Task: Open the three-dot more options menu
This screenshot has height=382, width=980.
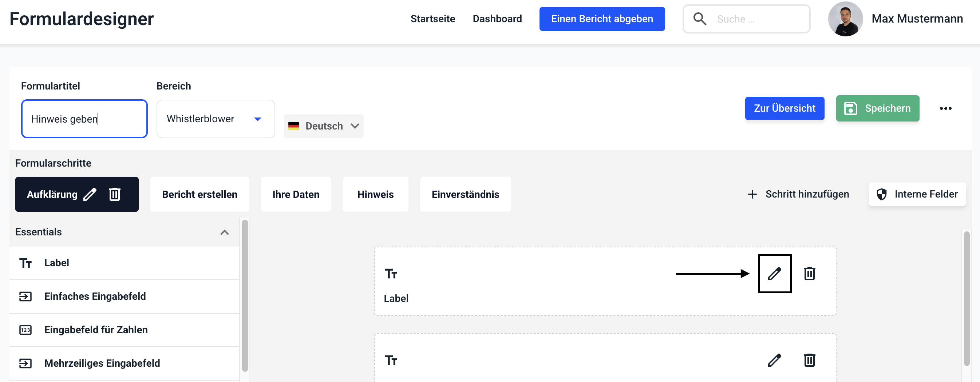Action: [x=945, y=109]
